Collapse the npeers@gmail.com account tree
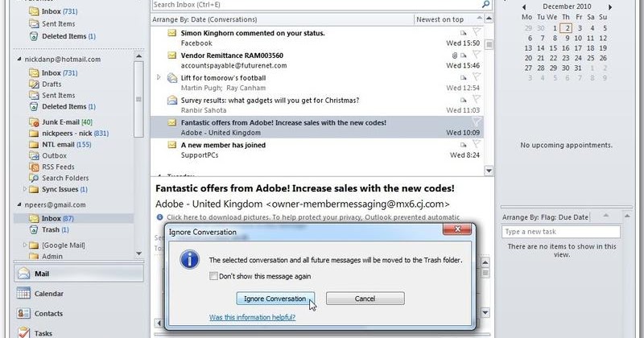The image size is (644, 338). coord(18,205)
